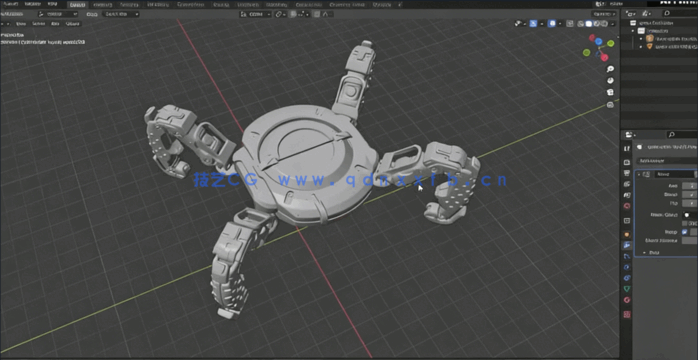
Task: Open the Tool properties tab
Action: point(627,149)
